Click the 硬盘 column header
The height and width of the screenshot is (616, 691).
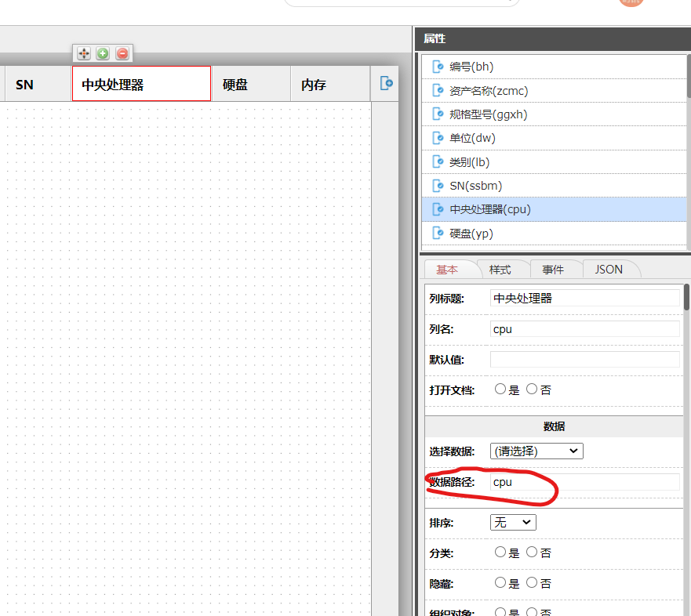(251, 84)
